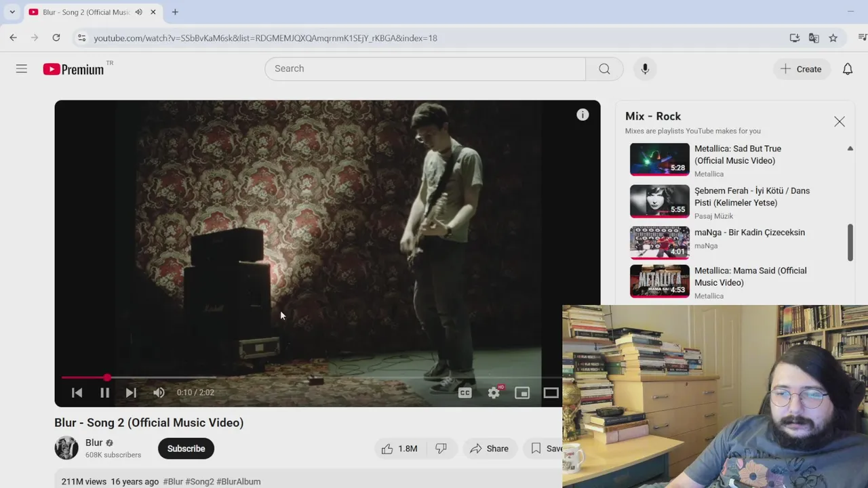Share the Blur Song 2 video
868x488 pixels.
click(489, 449)
